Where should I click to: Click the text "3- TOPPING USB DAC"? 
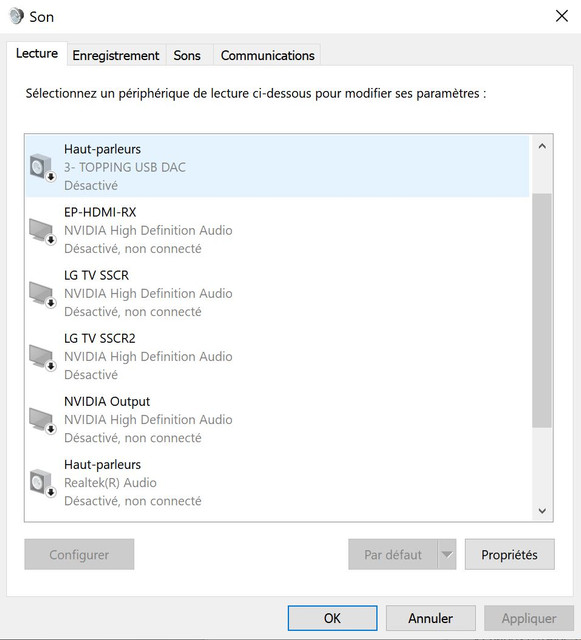click(x=125, y=167)
